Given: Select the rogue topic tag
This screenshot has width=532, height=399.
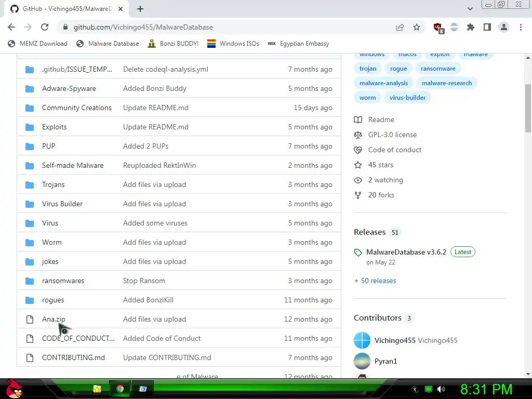Looking at the screenshot, I should click(398, 69).
